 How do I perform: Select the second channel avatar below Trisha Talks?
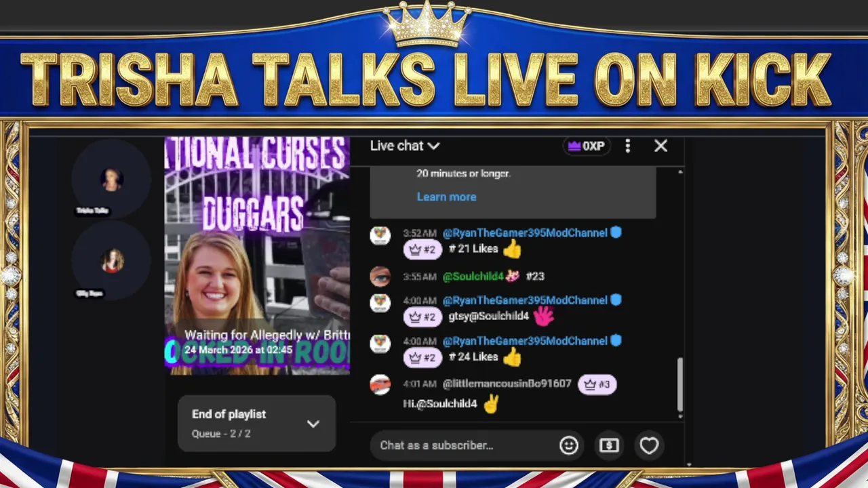111,261
